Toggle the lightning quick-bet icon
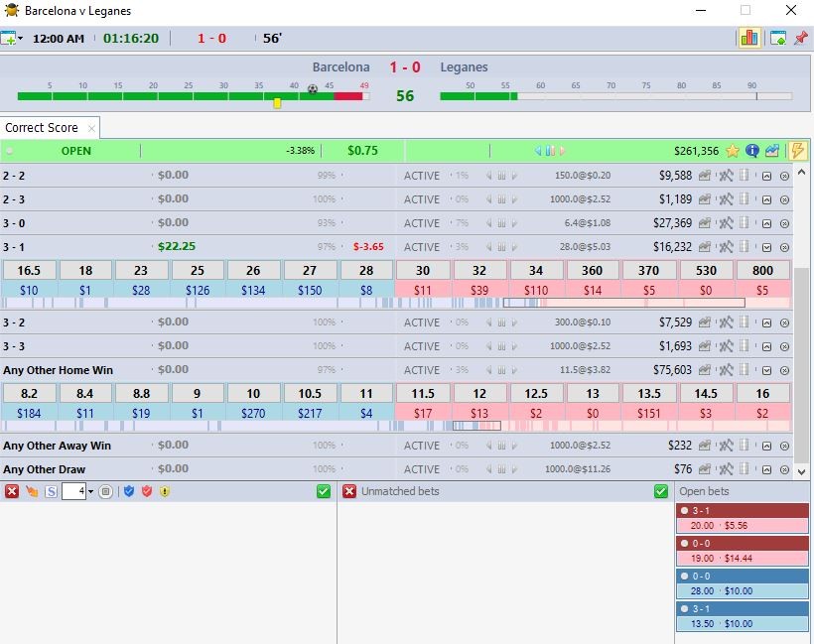Screen dimensions: 814x644 (797, 151)
